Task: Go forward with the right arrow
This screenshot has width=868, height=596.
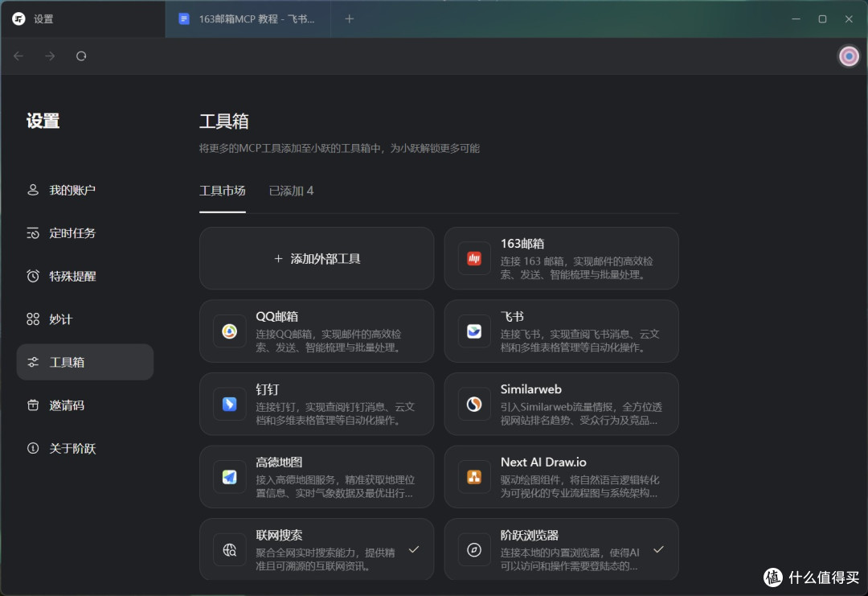Action: click(50, 56)
